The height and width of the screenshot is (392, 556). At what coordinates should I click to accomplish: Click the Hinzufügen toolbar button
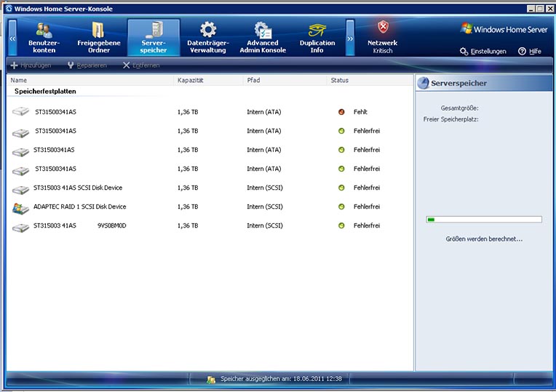(x=31, y=65)
